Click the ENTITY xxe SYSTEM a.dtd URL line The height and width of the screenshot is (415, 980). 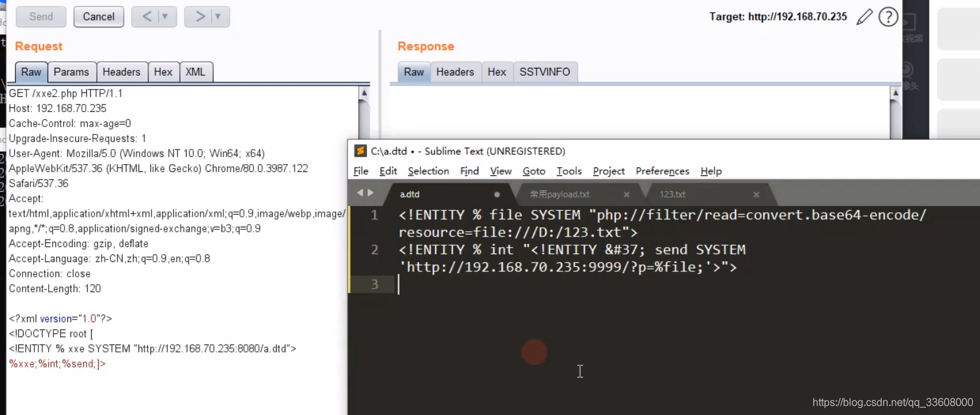(x=152, y=348)
